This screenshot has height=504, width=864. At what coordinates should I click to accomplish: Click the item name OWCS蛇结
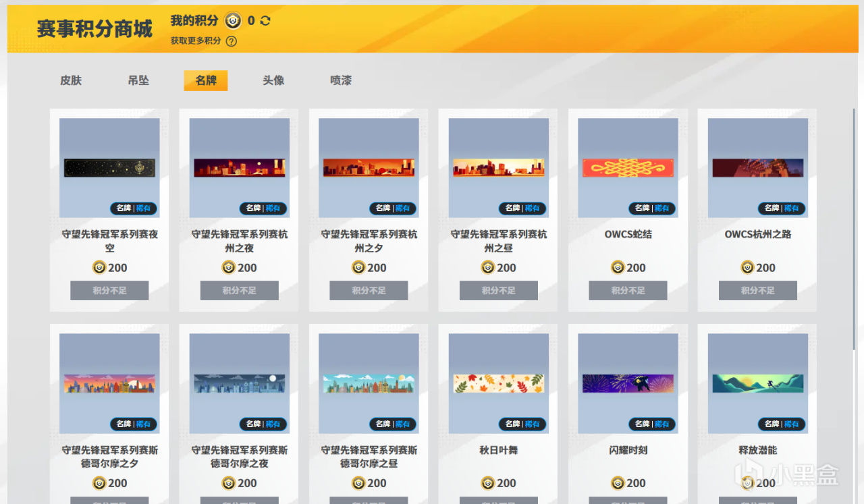pos(628,235)
